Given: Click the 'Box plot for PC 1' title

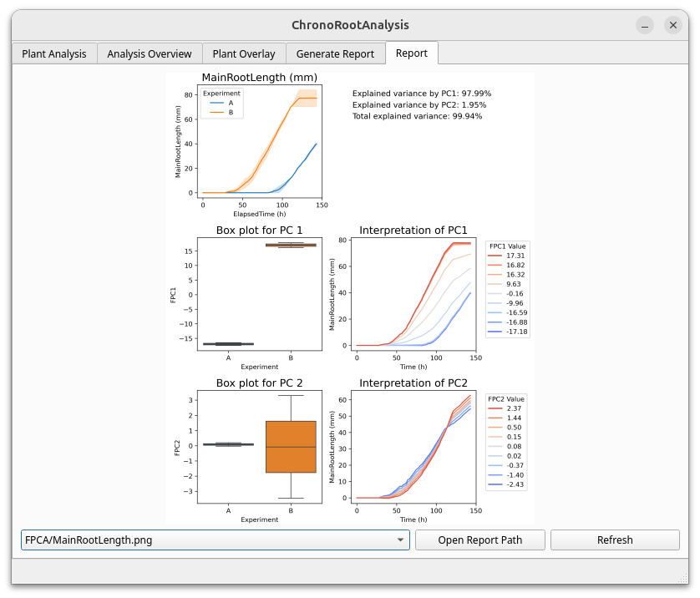Looking at the screenshot, I should pyautogui.click(x=259, y=230).
